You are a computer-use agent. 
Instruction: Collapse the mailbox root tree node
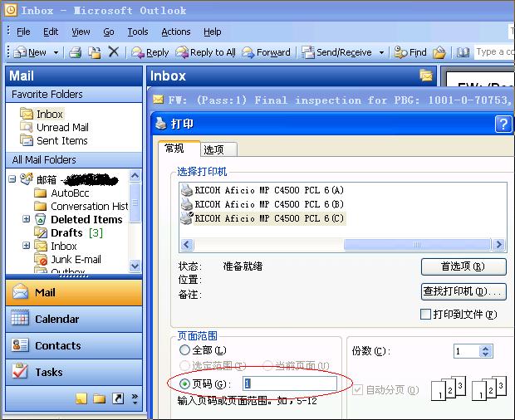coord(12,179)
